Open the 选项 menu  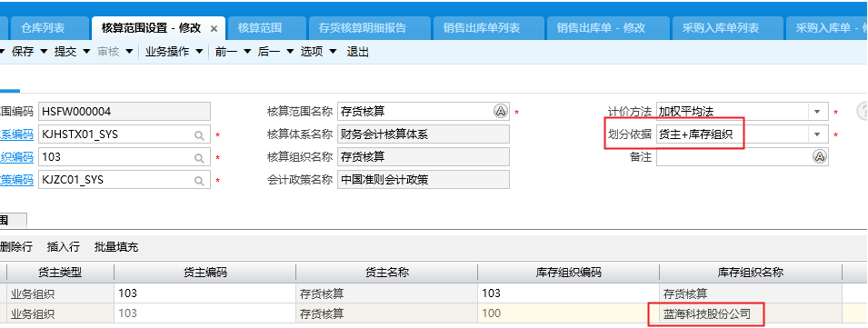click(312, 52)
